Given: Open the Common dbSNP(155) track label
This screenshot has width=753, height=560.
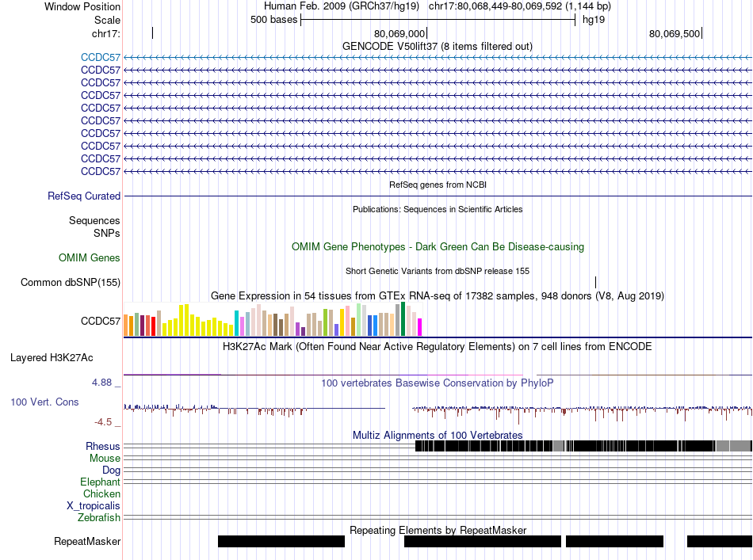Looking at the screenshot, I should (71, 283).
